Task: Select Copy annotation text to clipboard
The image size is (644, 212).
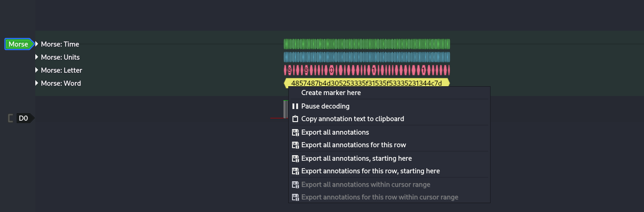Action: pos(352,119)
